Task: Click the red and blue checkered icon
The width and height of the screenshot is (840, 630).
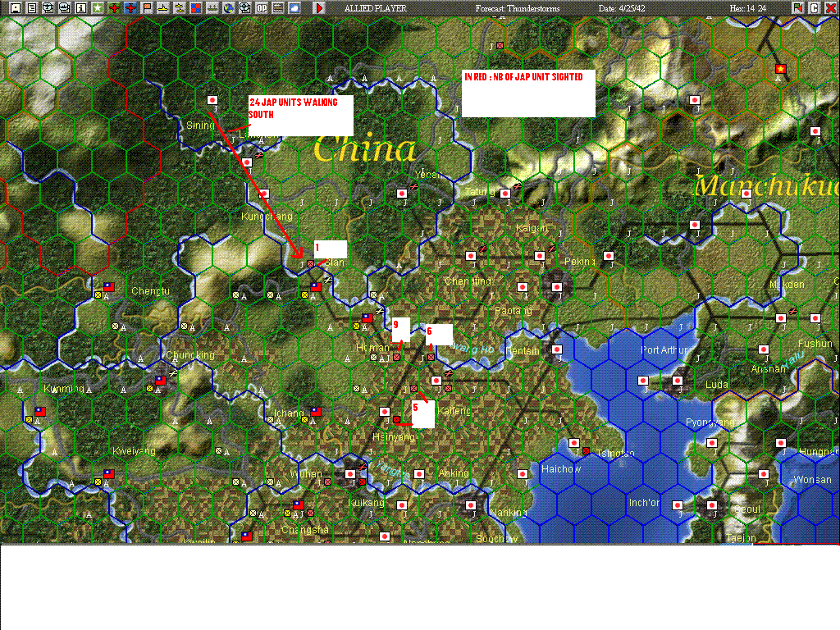Action: 196,8
